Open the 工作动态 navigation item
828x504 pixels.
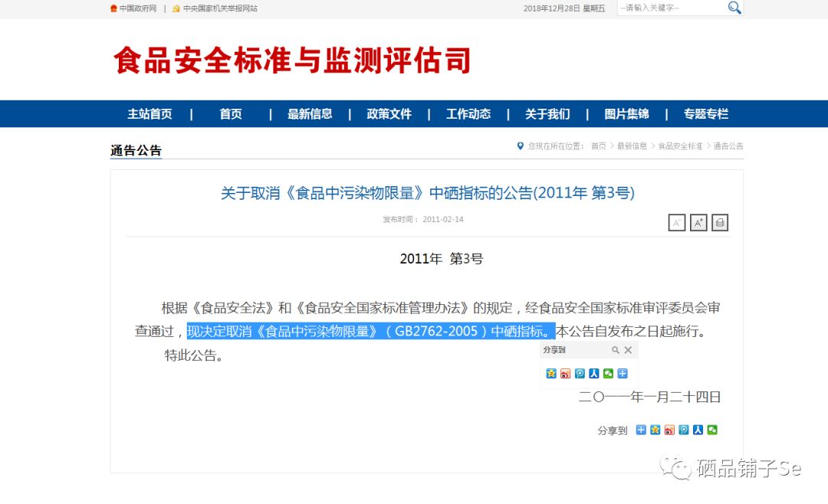[x=468, y=114]
